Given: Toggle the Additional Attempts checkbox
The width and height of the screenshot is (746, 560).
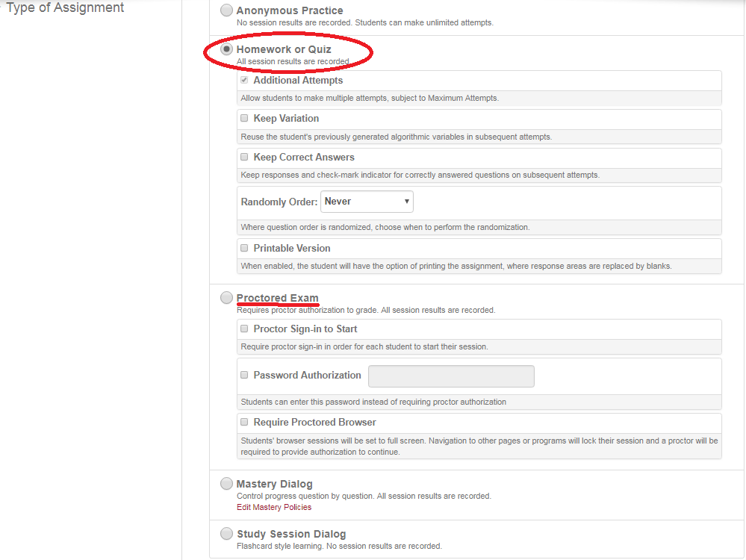Looking at the screenshot, I should [x=244, y=80].
